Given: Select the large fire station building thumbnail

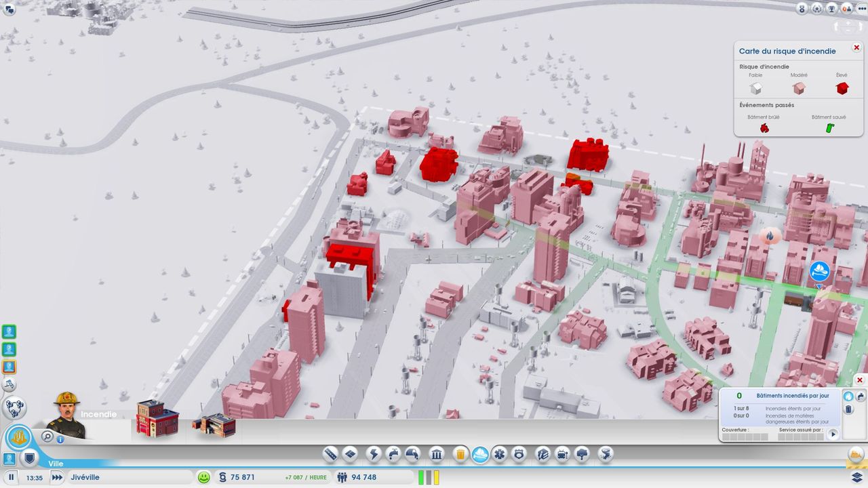Looking at the screenshot, I should pos(157,419).
